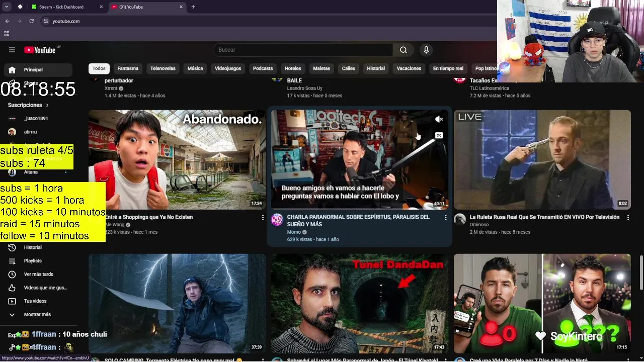
Task: Open options for Entré a Shoppings video
Action: pos(262,217)
